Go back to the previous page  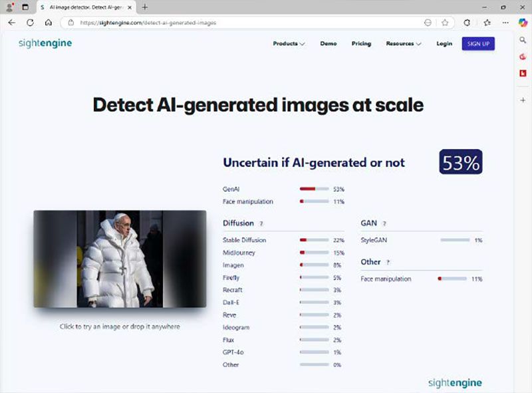tap(12, 23)
